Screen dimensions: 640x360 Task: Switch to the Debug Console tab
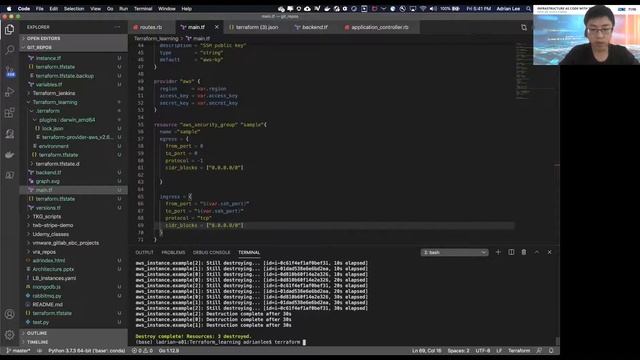tap(211, 253)
